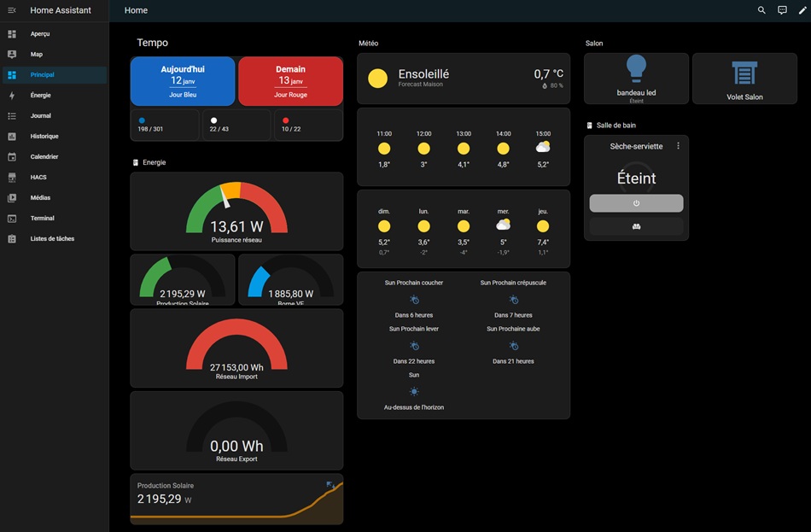Click the Demain Jour Rouge tile
This screenshot has height=532, width=811.
(x=290, y=81)
